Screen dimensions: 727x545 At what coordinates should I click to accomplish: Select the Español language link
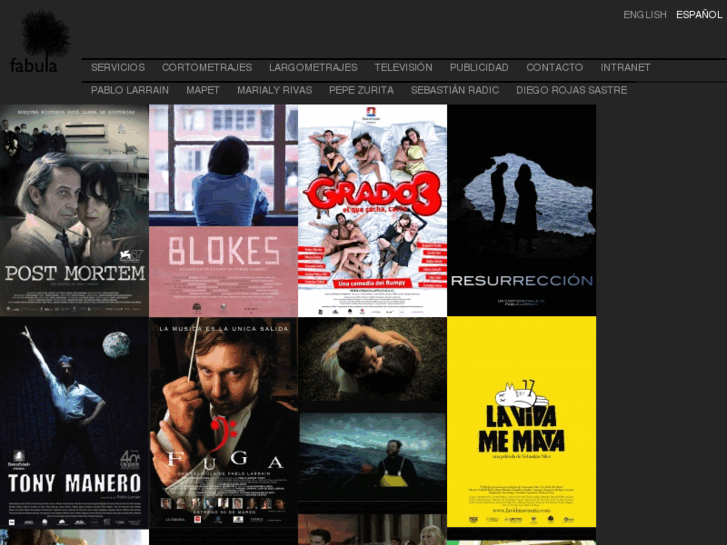698,15
